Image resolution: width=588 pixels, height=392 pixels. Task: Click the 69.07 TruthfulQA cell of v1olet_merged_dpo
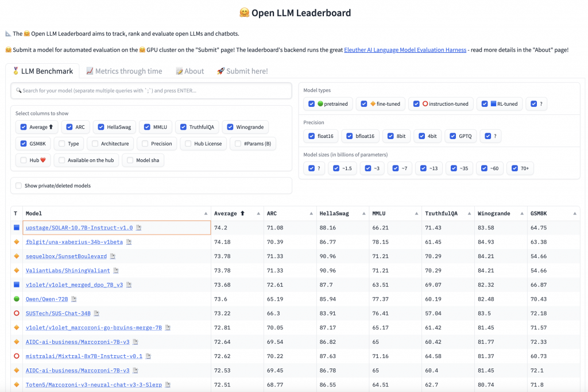(x=448, y=285)
